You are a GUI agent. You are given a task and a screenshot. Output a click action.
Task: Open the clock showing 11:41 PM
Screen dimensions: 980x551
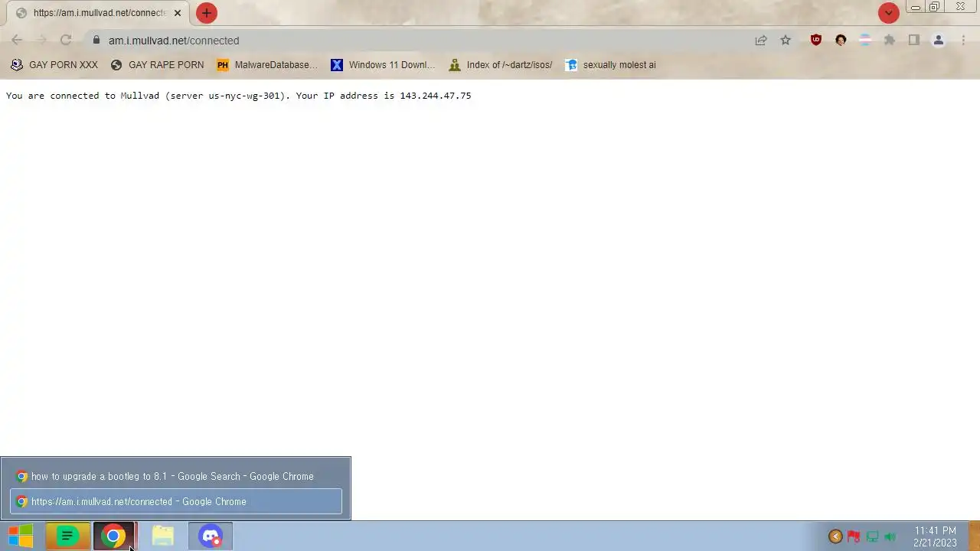point(935,536)
